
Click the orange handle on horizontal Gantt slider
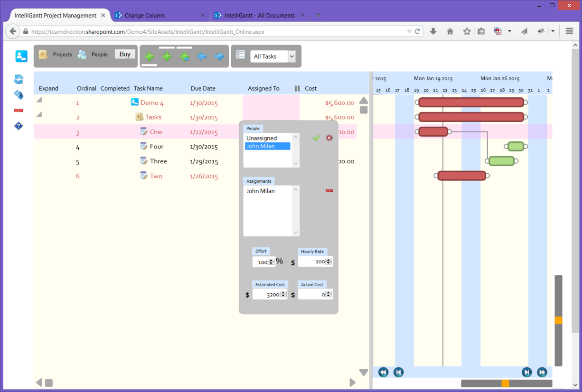click(506, 383)
